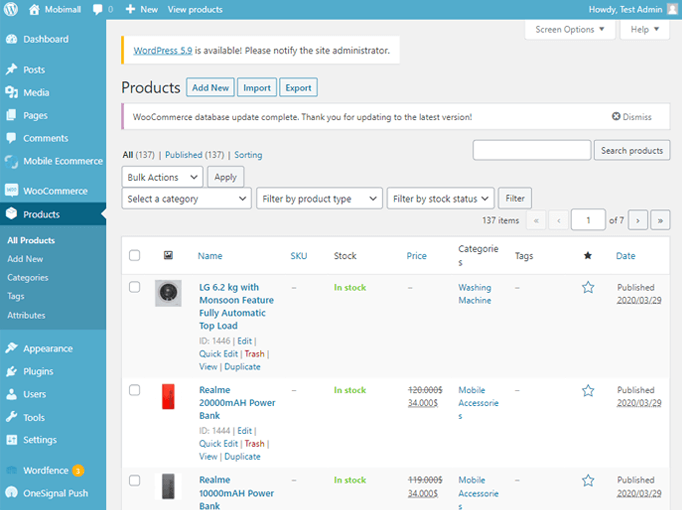Click the Appearance brush icon
The height and width of the screenshot is (510, 682).
tap(12, 348)
